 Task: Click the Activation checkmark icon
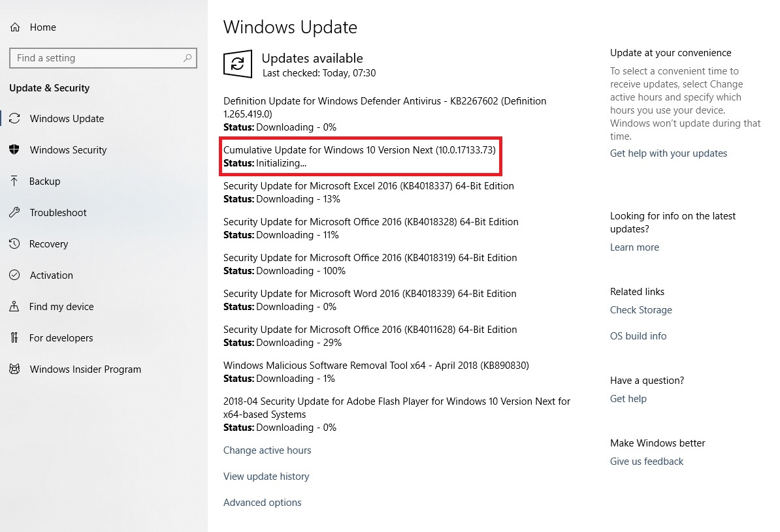15,275
